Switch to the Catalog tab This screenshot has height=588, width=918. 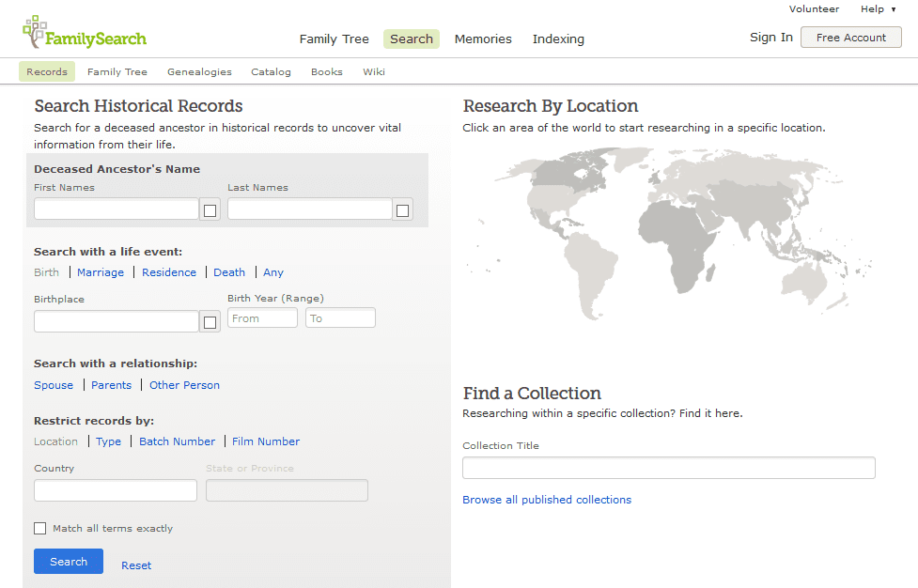(271, 72)
